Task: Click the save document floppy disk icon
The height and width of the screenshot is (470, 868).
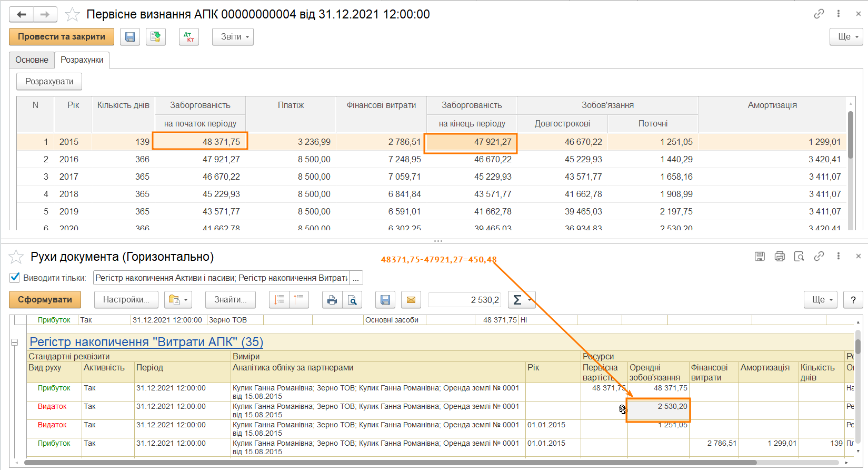Action: (130, 37)
